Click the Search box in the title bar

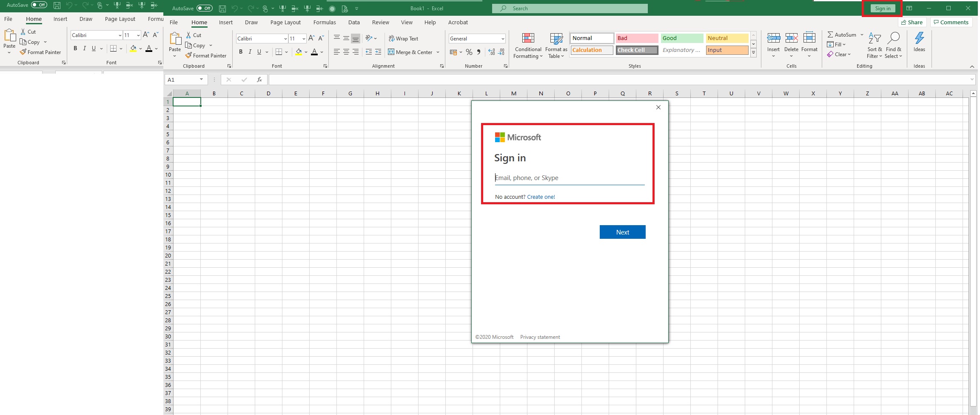tap(570, 9)
